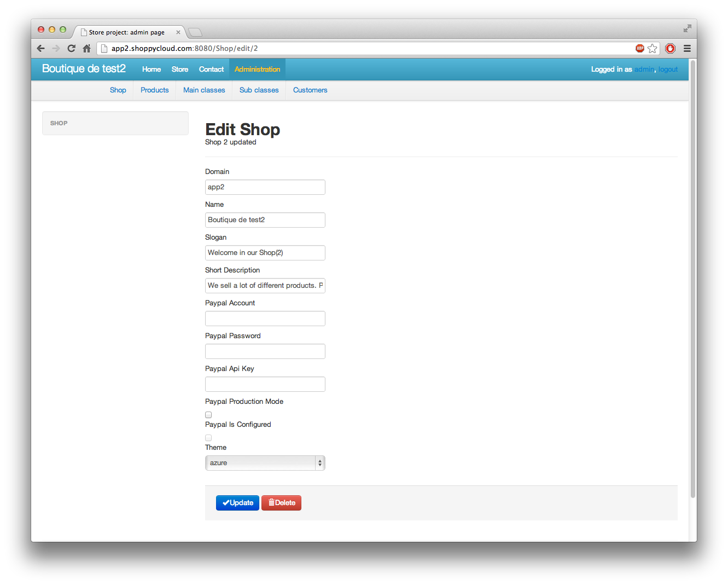
Task: Open the Theme dropdown showing azure
Action: pyautogui.click(x=265, y=462)
